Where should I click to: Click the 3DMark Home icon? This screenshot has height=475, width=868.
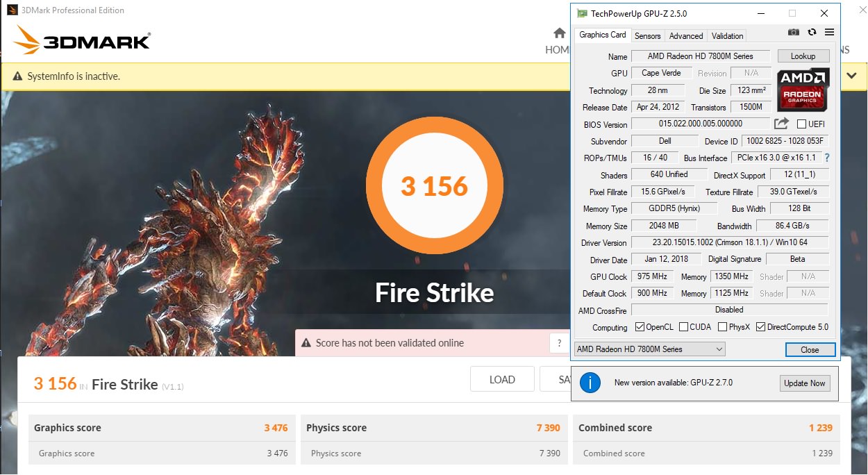tap(559, 33)
